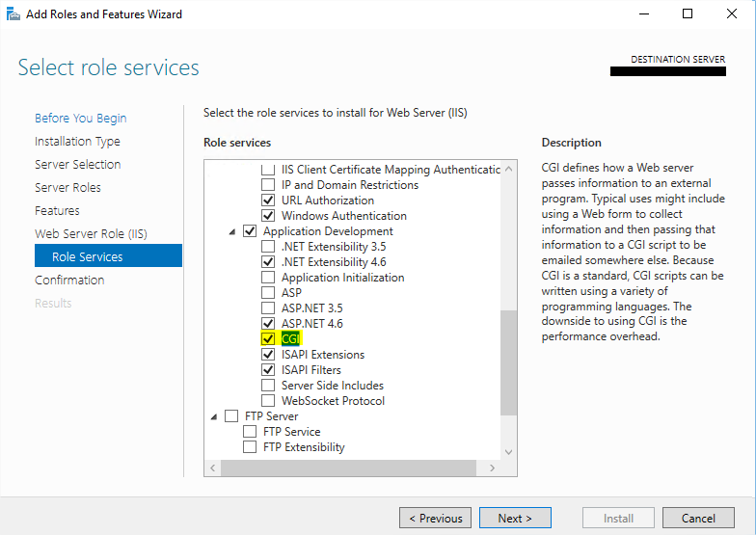
Task: Uncheck the CGI role service checkbox
Action: tap(268, 339)
